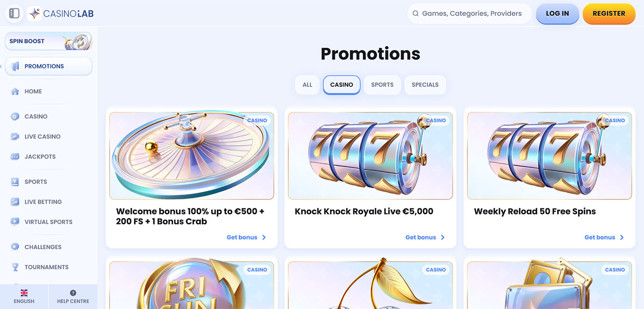This screenshot has height=309, width=644.
Task: Select the Tournaments trophy icon
Action: tap(15, 267)
